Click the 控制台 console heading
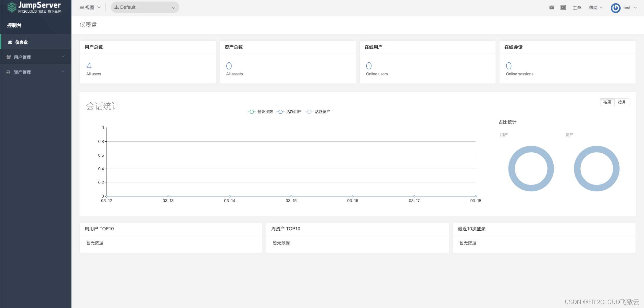 14,25
